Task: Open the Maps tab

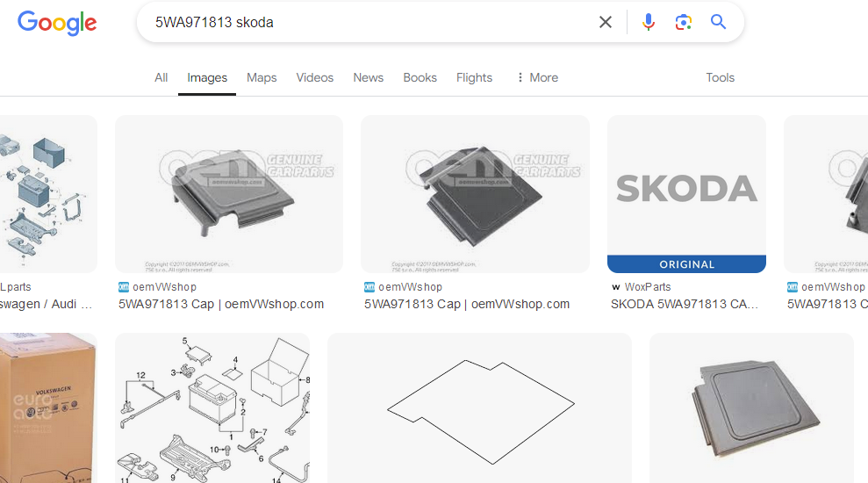Action: 262,77
